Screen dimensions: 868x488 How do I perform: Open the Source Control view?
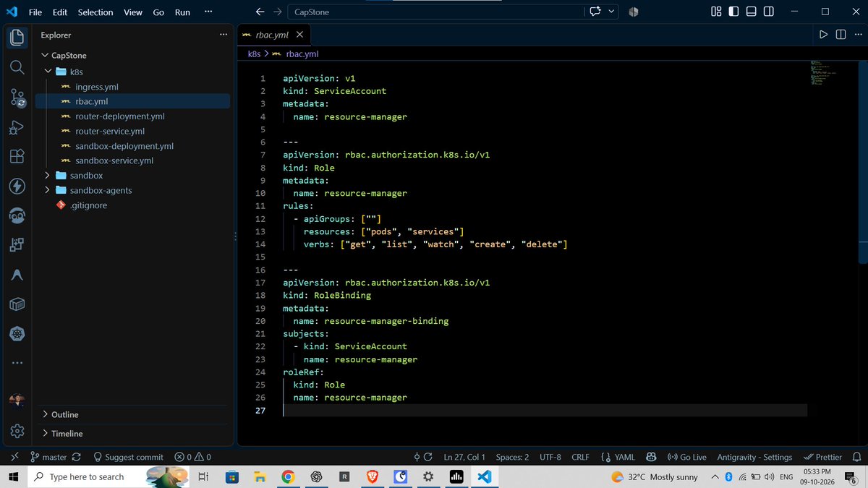coord(17,97)
